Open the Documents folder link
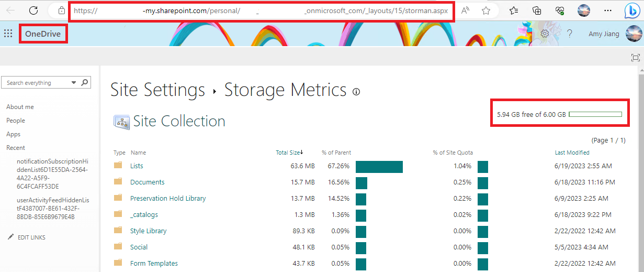This screenshot has width=644, height=272. click(x=148, y=182)
